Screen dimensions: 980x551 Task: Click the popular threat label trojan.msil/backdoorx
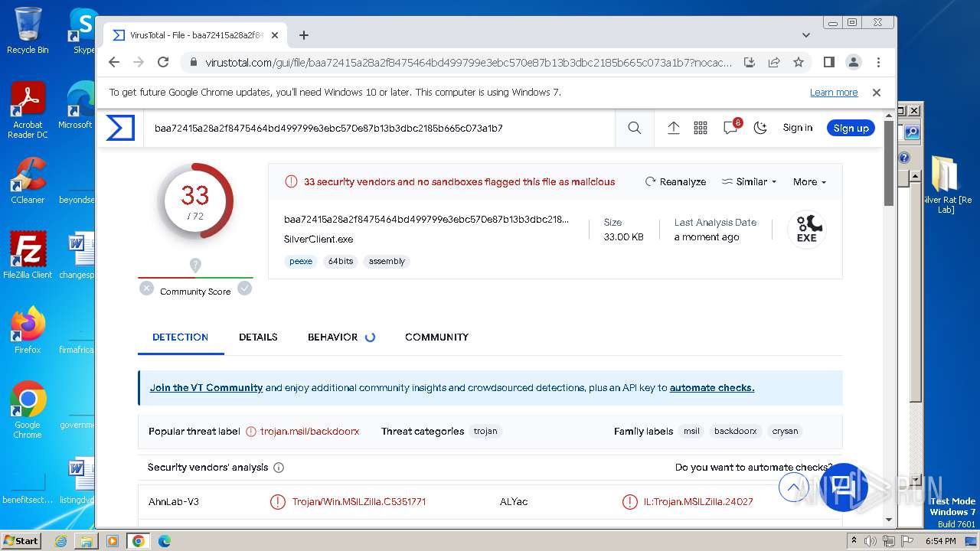(309, 431)
